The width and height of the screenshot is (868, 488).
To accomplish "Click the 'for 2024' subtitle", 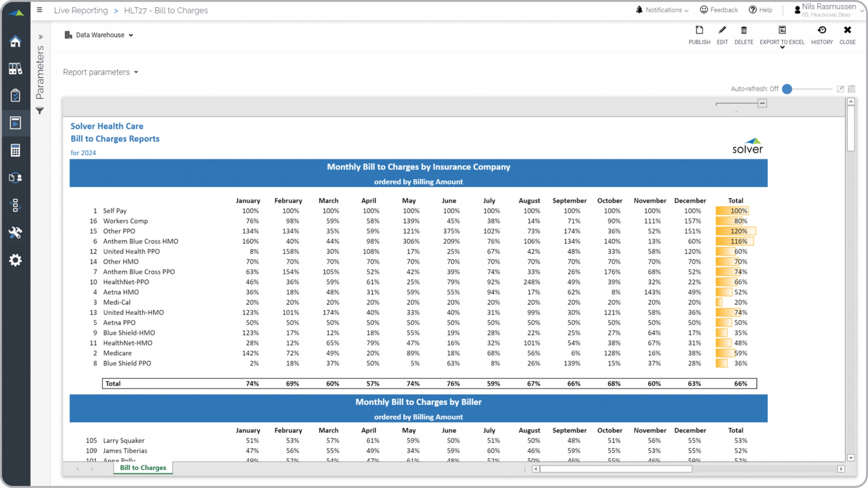I will [x=83, y=153].
